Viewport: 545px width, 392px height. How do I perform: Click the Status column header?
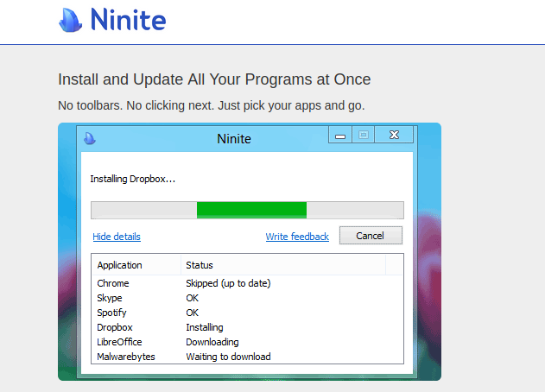coord(283,265)
